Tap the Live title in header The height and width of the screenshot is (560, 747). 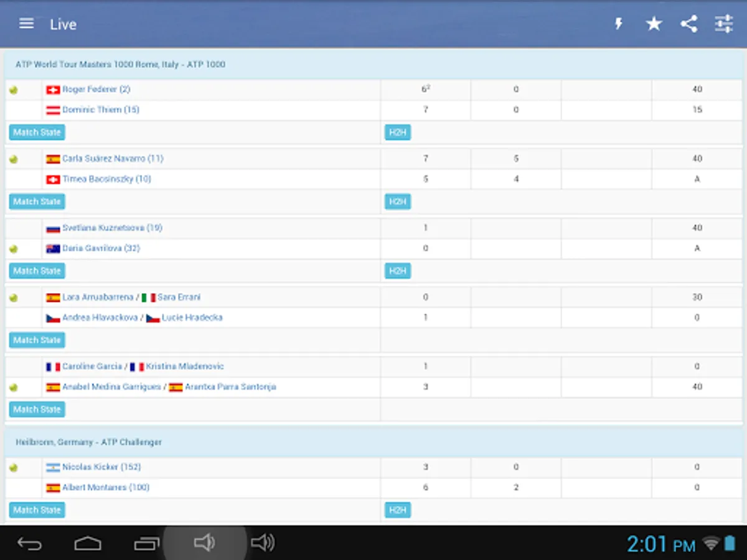click(63, 24)
